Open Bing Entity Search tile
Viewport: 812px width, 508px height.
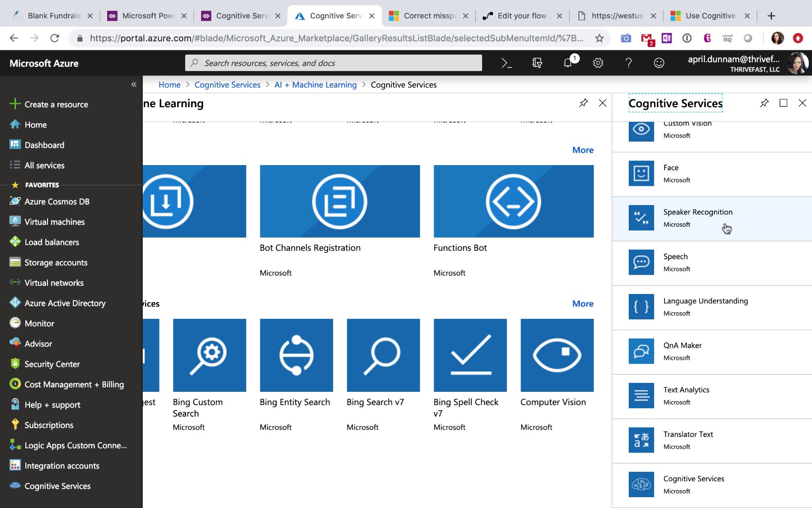pyautogui.click(x=297, y=375)
